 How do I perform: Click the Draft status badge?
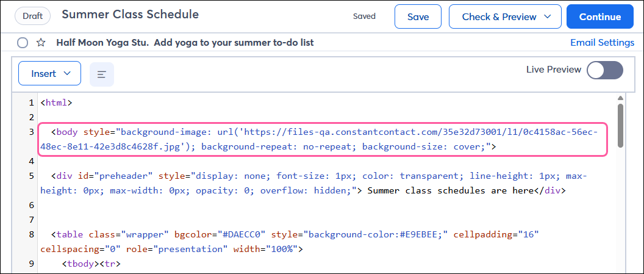[x=32, y=16]
